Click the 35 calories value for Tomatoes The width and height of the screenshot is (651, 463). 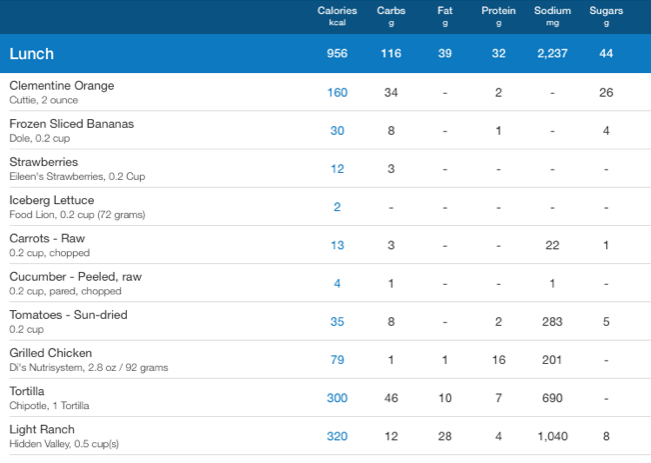[x=337, y=321]
